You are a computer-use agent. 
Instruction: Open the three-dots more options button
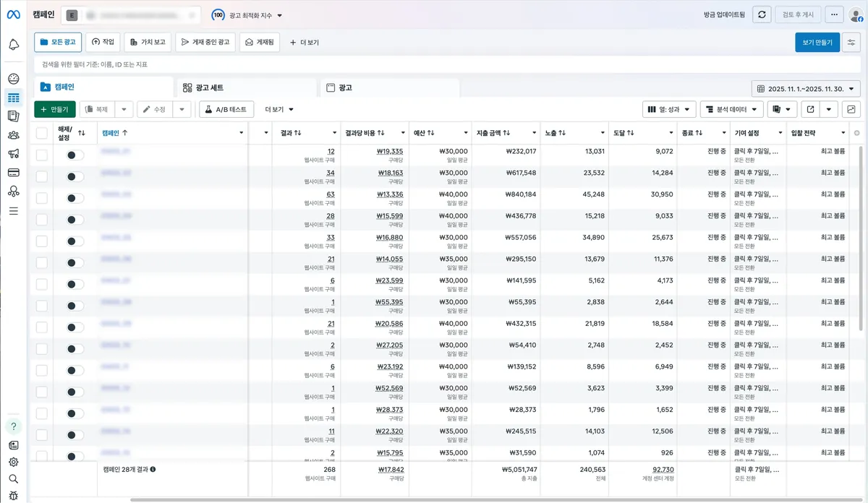(834, 14)
